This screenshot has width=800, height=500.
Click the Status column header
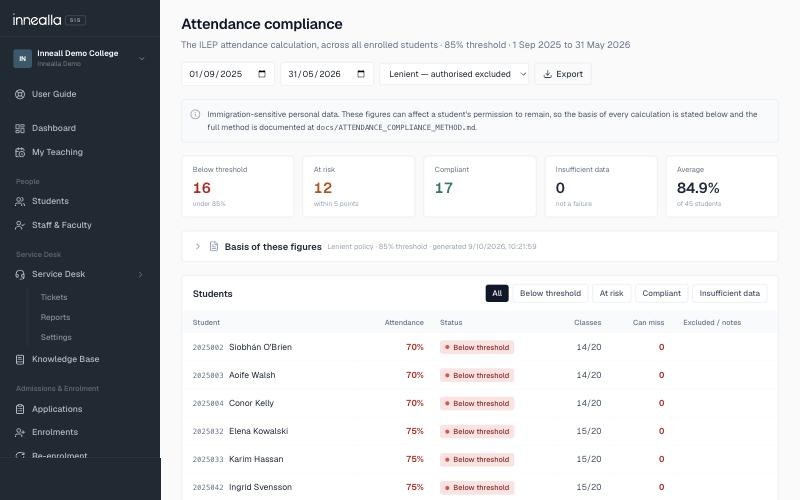[x=451, y=322]
